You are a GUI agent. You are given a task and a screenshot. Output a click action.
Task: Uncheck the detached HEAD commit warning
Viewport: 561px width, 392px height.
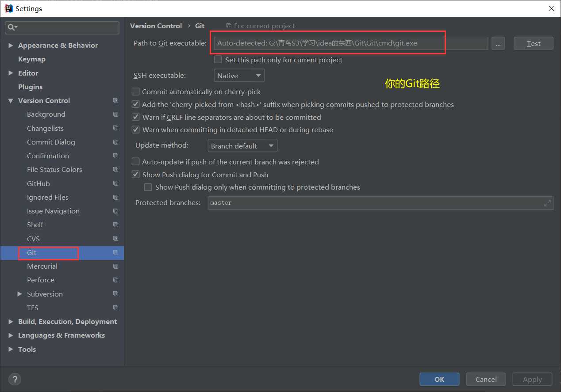point(136,129)
